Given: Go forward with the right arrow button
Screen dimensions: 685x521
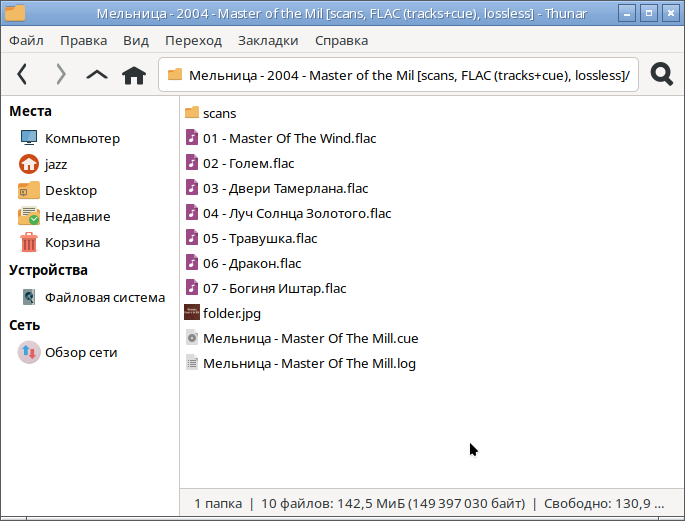Looking at the screenshot, I should click(61, 74).
